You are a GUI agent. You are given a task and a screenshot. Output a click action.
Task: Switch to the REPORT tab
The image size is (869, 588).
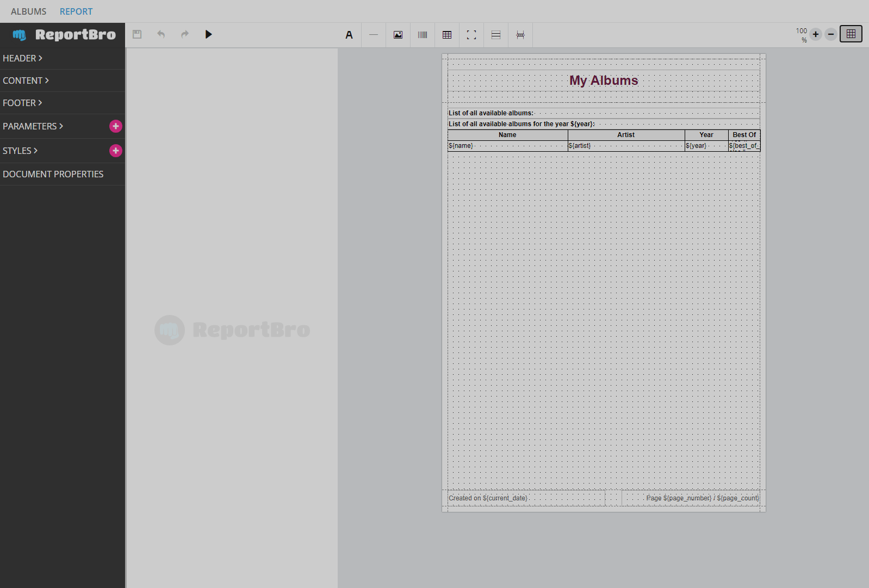[x=76, y=11]
